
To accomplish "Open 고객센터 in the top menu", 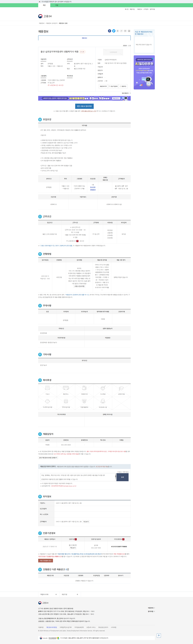I will 146,9.
